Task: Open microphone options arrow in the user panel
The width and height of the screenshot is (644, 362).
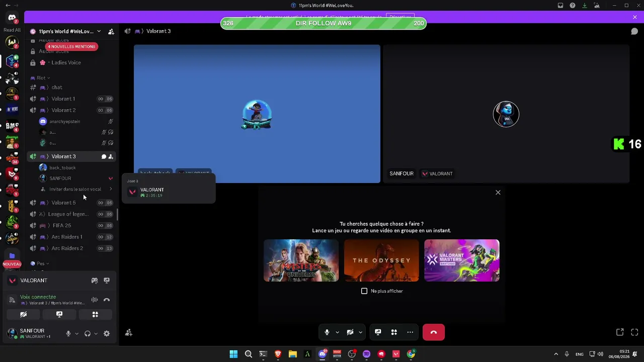Action: tap(76, 333)
